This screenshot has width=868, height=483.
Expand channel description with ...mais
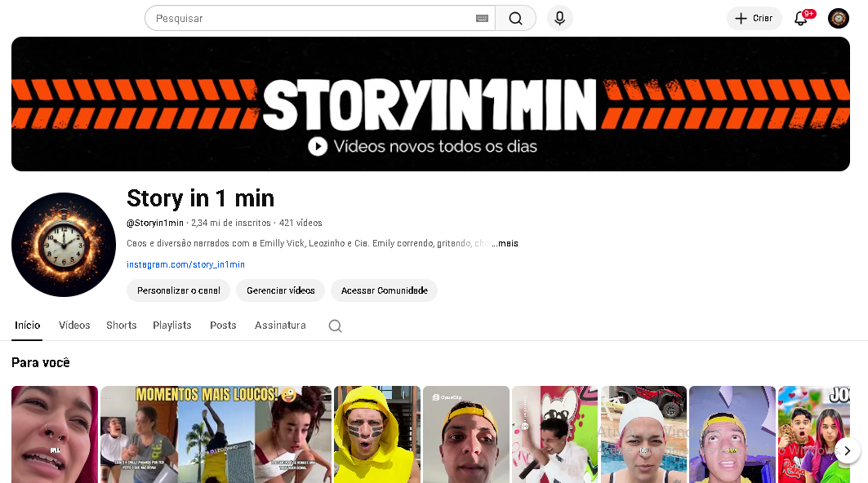point(505,243)
